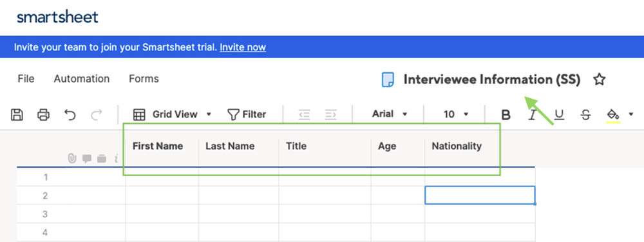This screenshot has width=644, height=242.
Task: Click the comments speech bubble column icon
Action: click(87, 159)
